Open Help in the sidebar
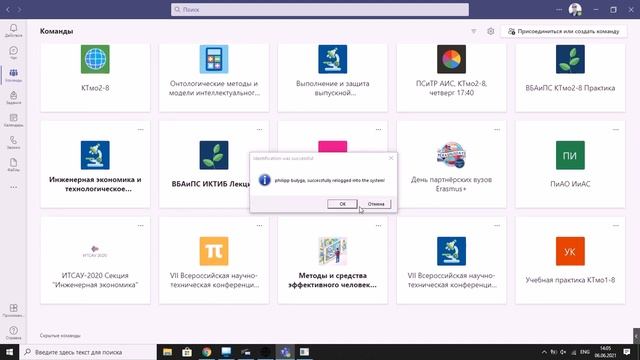 (x=13, y=333)
